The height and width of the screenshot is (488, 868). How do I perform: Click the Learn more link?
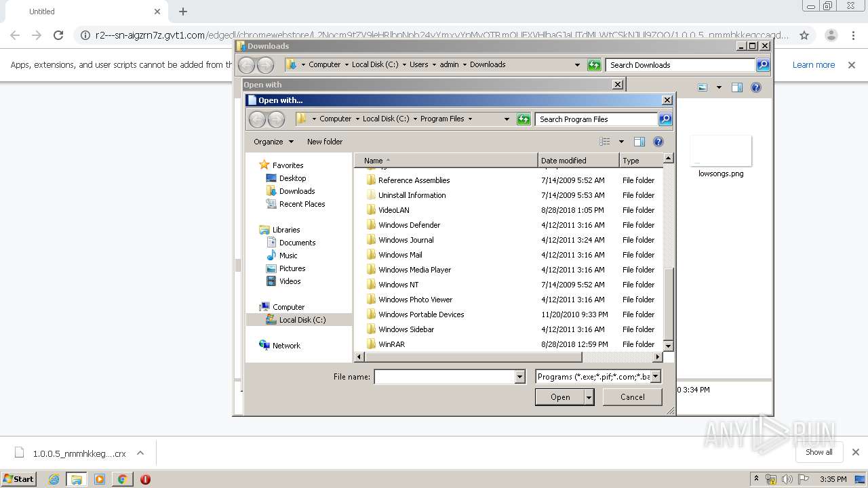click(814, 65)
